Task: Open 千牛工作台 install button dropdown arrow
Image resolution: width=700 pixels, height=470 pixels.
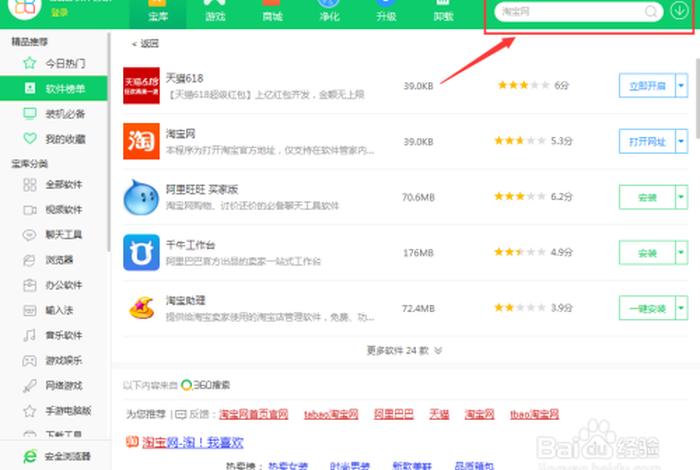Action: click(x=681, y=253)
